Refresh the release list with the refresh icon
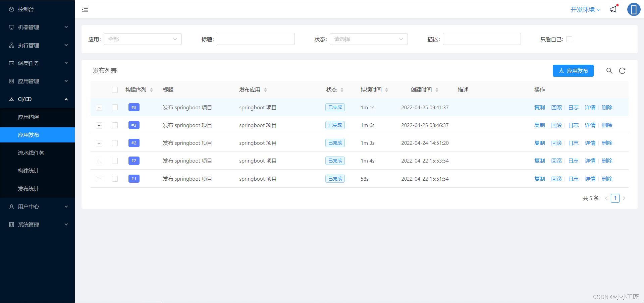The width and height of the screenshot is (644, 303). (x=622, y=71)
